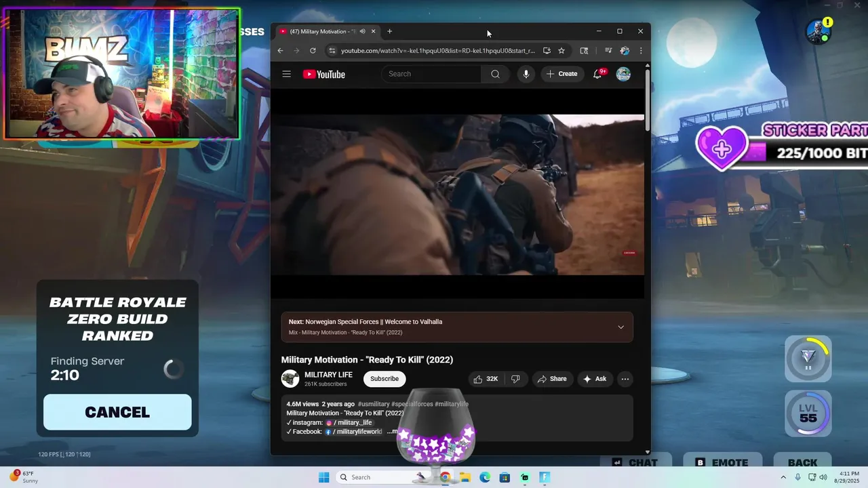The height and width of the screenshot is (488, 868).
Task: Click the BUMZ webcam overlay
Action: pyautogui.click(x=122, y=73)
